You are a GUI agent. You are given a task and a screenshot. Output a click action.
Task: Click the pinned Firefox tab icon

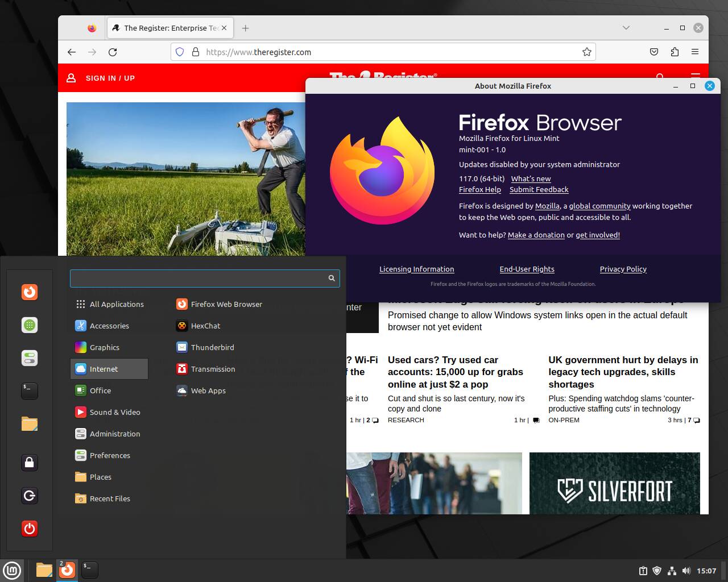[x=92, y=28]
